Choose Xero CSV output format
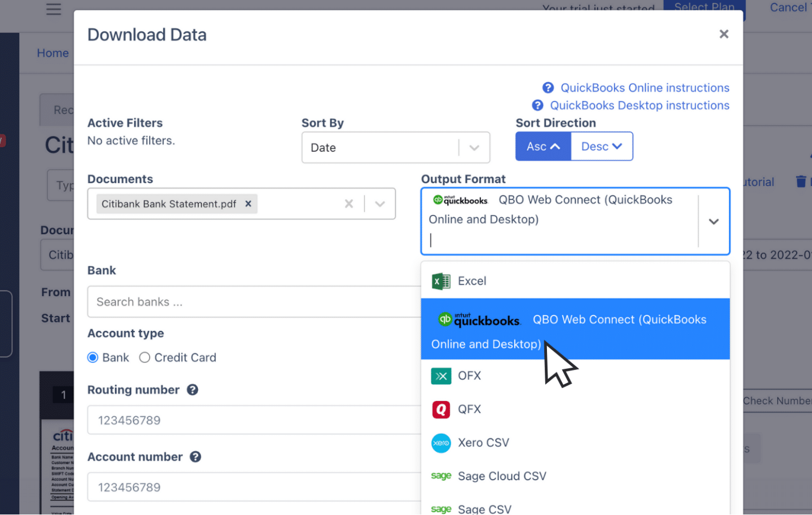 tap(575, 443)
